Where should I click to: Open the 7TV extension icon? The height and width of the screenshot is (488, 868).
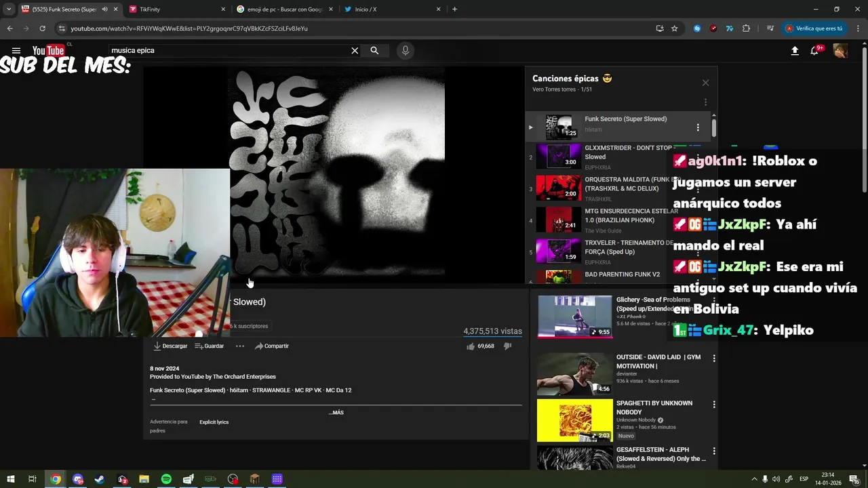[x=730, y=28]
